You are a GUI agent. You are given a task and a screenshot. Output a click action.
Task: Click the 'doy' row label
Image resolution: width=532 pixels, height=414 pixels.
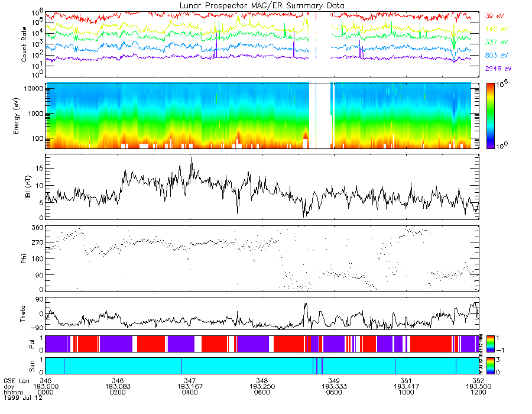(x=9, y=387)
